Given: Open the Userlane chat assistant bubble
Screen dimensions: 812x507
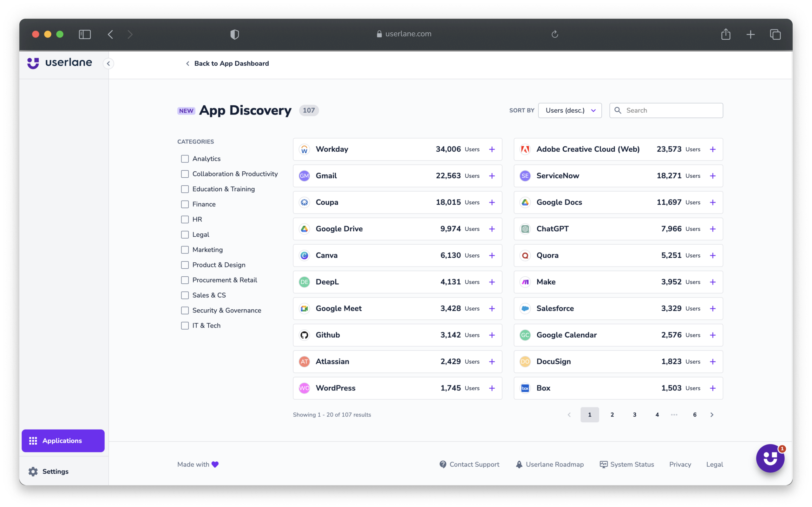Looking at the screenshot, I should tap(770, 458).
